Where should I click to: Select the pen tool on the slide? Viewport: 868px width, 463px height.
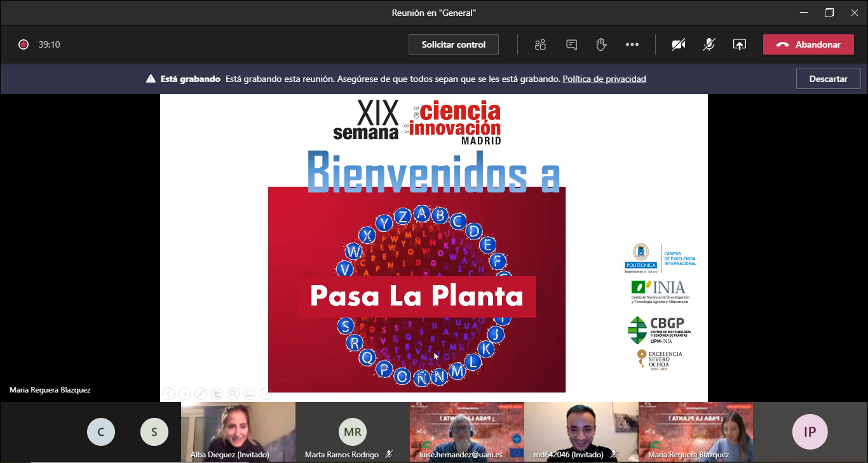tap(201, 394)
